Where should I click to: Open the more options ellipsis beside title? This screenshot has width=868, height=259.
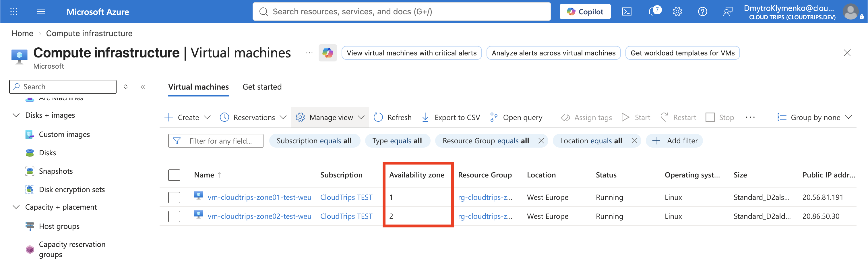[x=309, y=53]
